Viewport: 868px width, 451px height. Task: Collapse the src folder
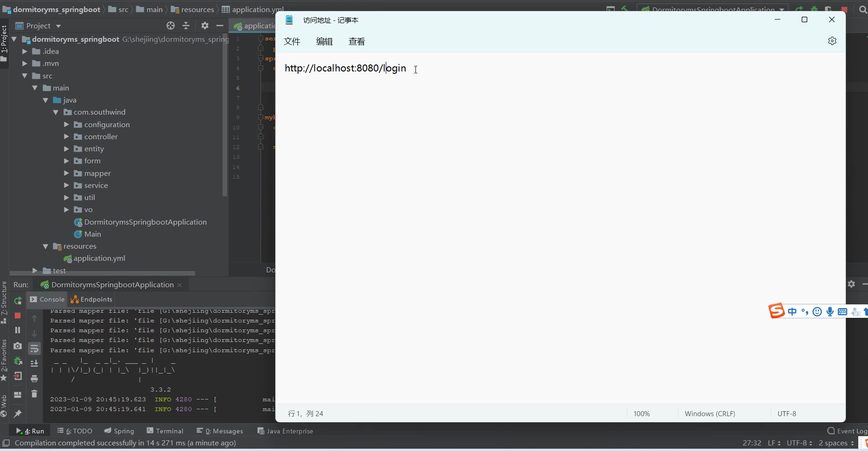pos(25,76)
